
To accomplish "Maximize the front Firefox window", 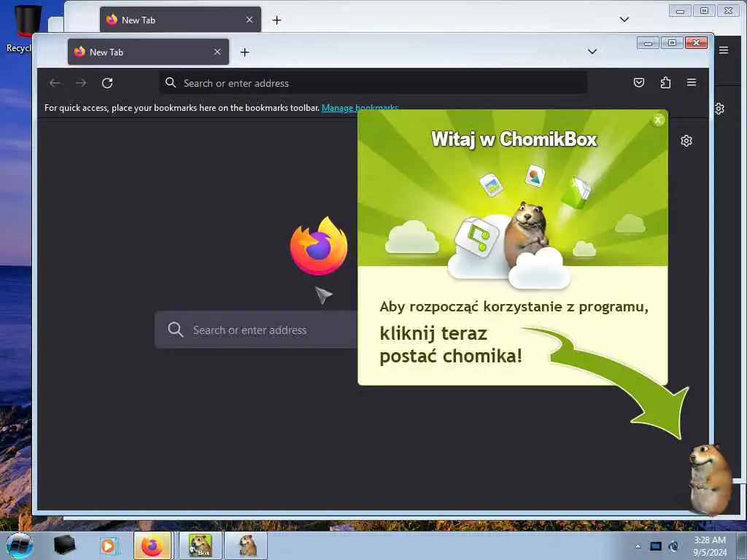I will 672,43.
